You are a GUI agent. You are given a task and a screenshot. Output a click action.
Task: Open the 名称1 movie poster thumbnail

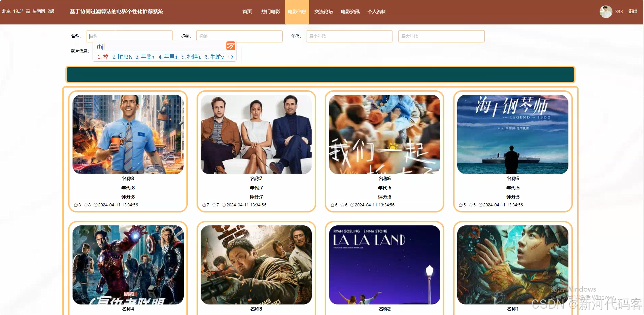[513, 265]
